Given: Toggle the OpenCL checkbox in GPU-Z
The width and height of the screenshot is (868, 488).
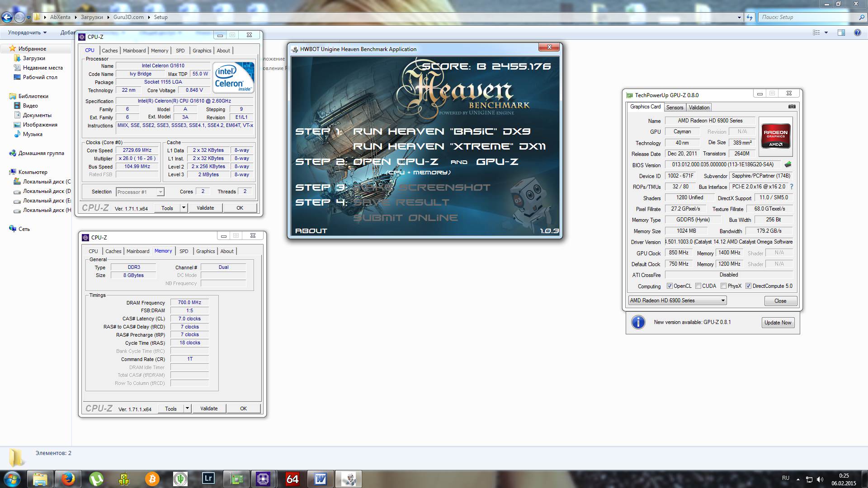Looking at the screenshot, I should (670, 286).
